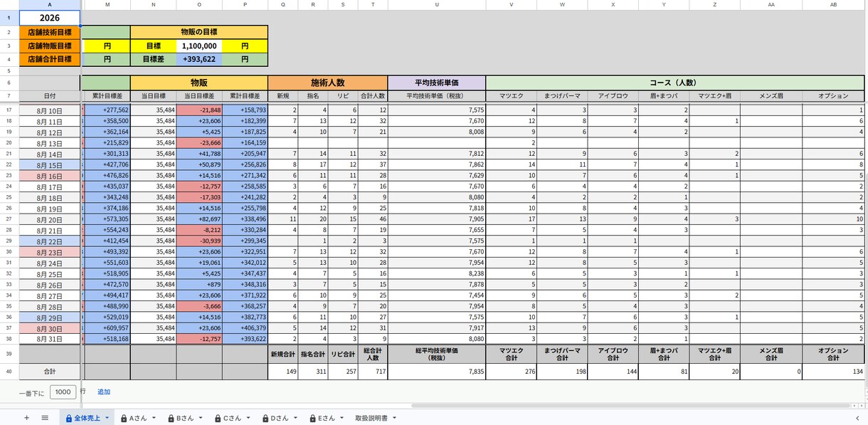The height and width of the screenshot is (425, 868).
Task: Add a new sheet with the plus icon
Action: coord(26,418)
